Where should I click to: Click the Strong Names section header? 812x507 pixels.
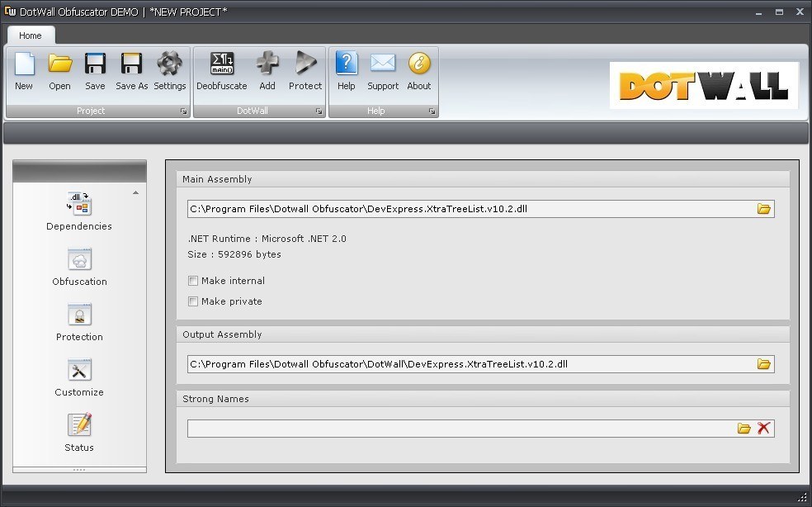click(483, 399)
